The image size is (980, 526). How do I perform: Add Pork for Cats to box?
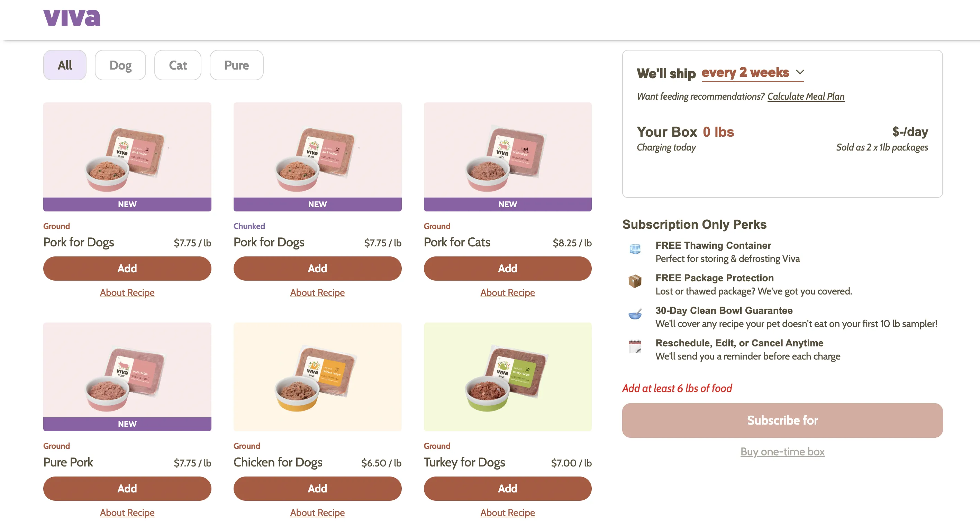pyautogui.click(x=508, y=269)
